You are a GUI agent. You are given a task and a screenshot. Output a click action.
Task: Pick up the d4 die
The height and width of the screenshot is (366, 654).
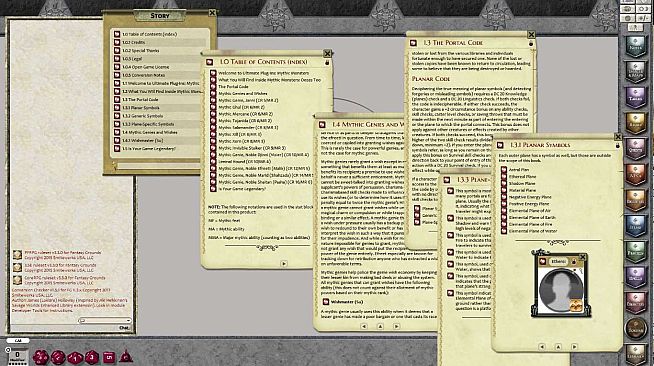(126, 357)
